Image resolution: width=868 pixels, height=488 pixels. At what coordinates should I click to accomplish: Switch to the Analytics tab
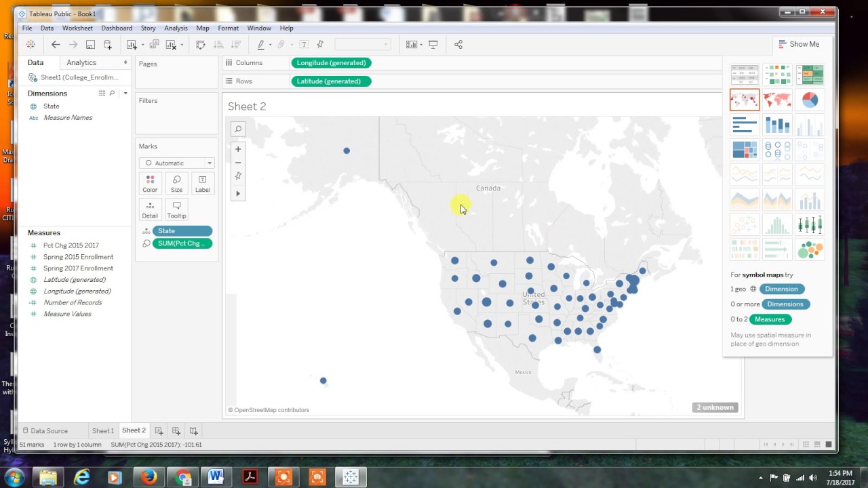pos(81,62)
